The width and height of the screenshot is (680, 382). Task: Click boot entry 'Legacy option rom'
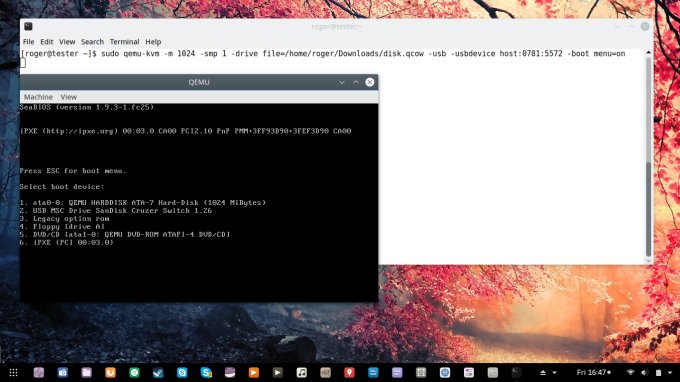(x=64, y=219)
